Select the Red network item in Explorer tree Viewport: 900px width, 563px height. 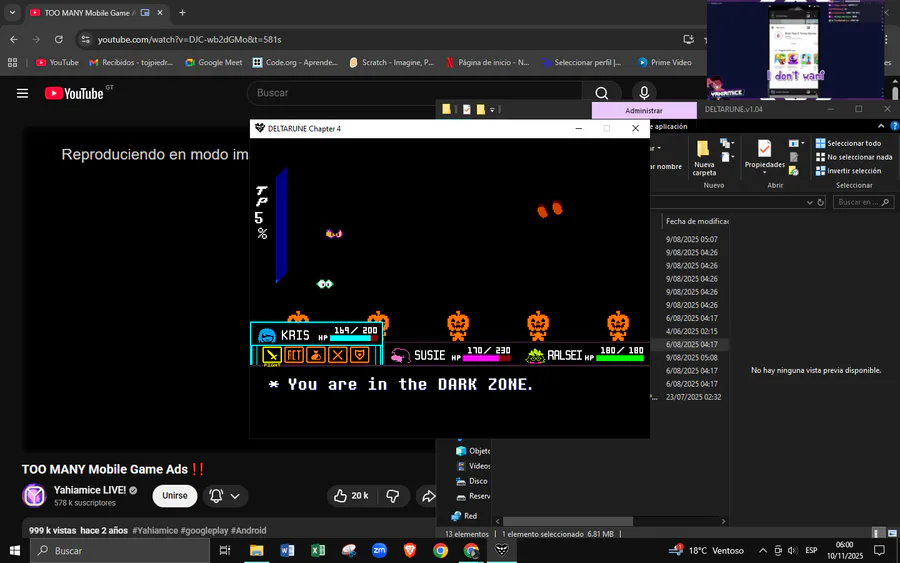point(464,516)
